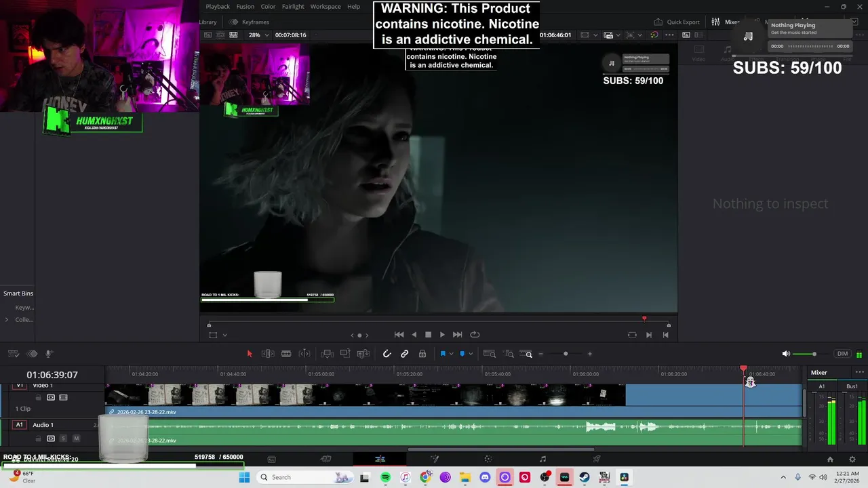Screen dimensions: 868x488
Task: Open the Playback menu
Action: coord(218,7)
